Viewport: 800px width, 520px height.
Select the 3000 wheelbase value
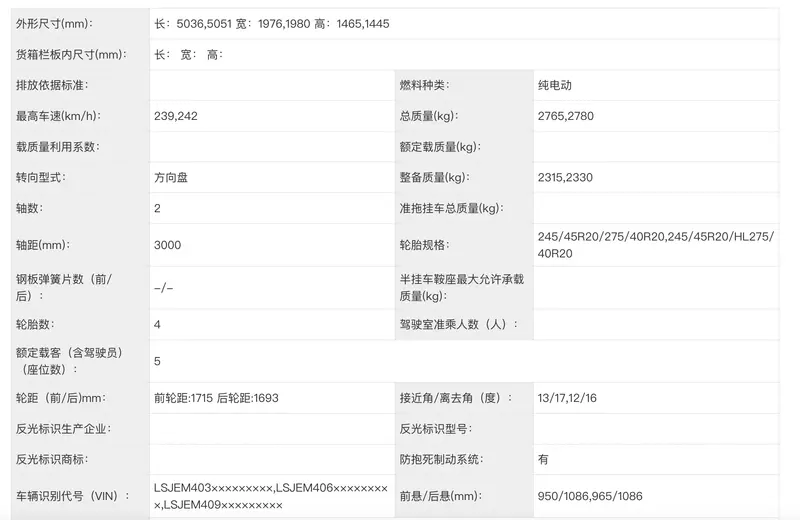point(168,245)
